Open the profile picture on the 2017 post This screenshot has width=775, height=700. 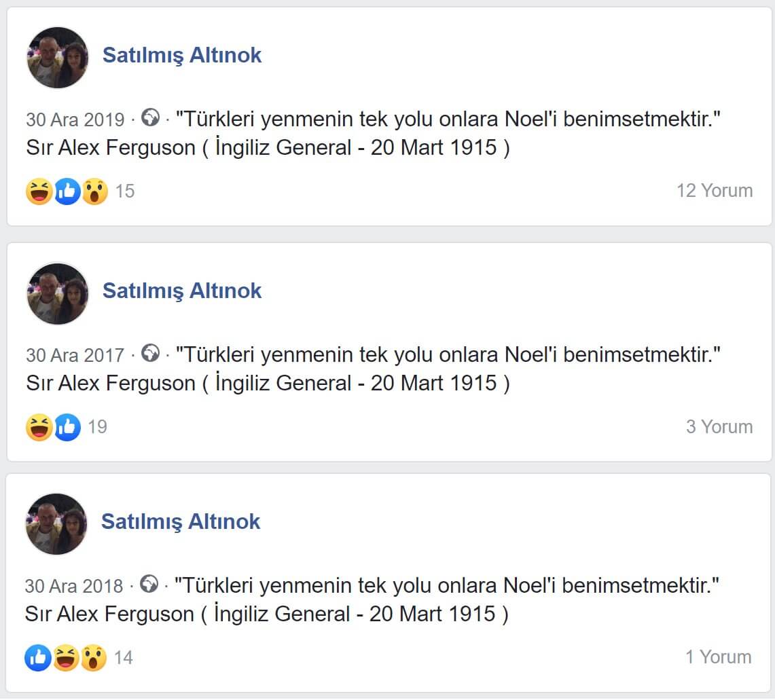click(x=58, y=293)
